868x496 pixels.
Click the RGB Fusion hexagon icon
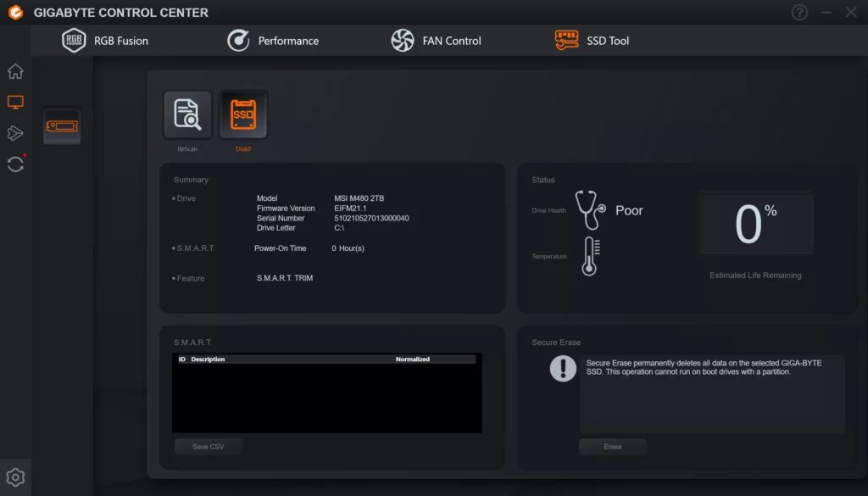coord(74,41)
